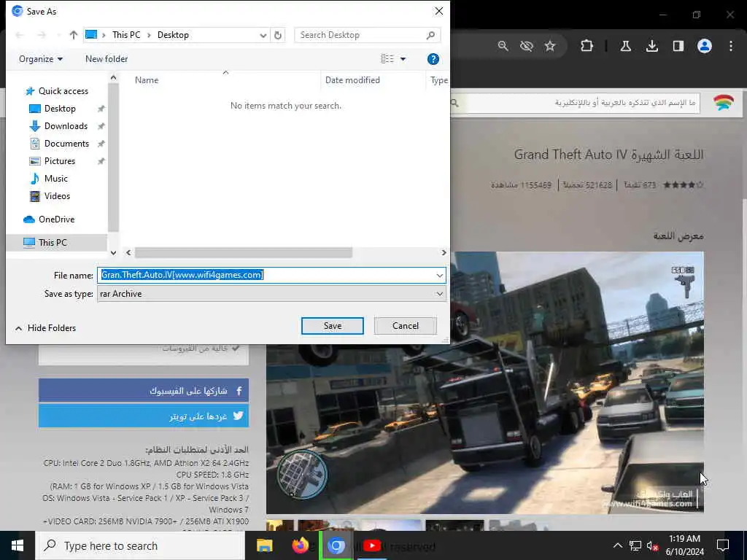
Task: Open Downloads in navigation pane
Action: coord(66,126)
